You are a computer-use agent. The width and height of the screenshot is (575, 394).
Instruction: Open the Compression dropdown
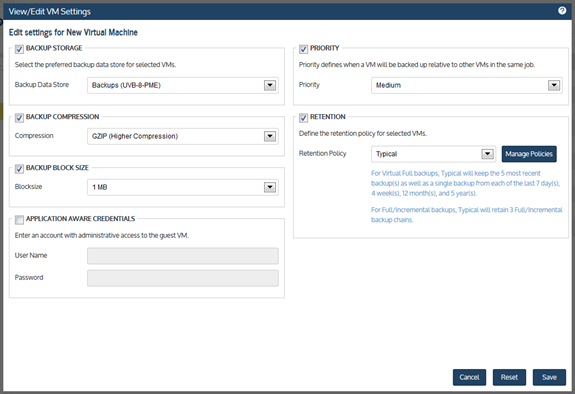click(x=183, y=136)
